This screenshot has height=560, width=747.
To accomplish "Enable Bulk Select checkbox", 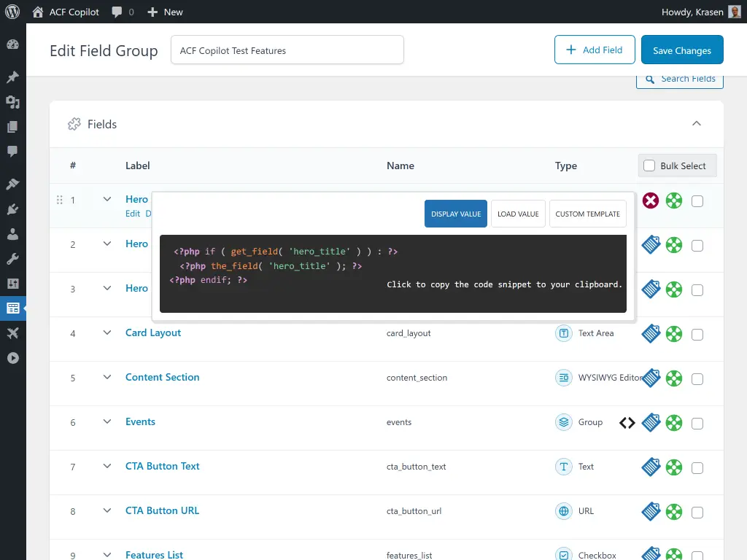I will [x=649, y=166].
